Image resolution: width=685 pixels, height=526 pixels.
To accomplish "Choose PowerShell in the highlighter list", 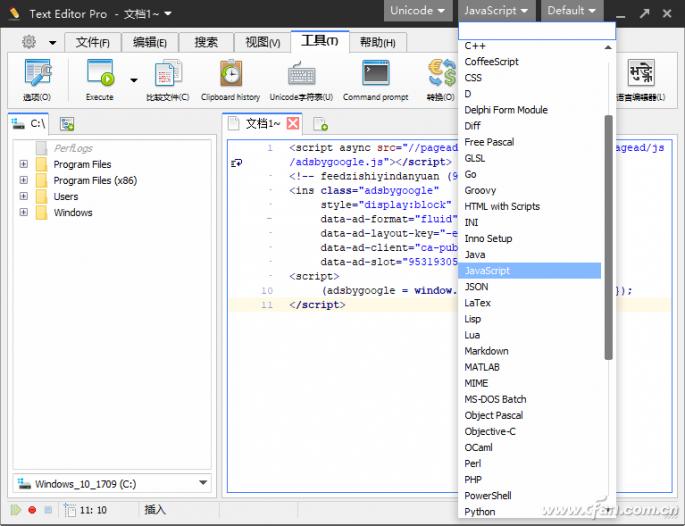I will pyautogui.click(x=487, y=495).
